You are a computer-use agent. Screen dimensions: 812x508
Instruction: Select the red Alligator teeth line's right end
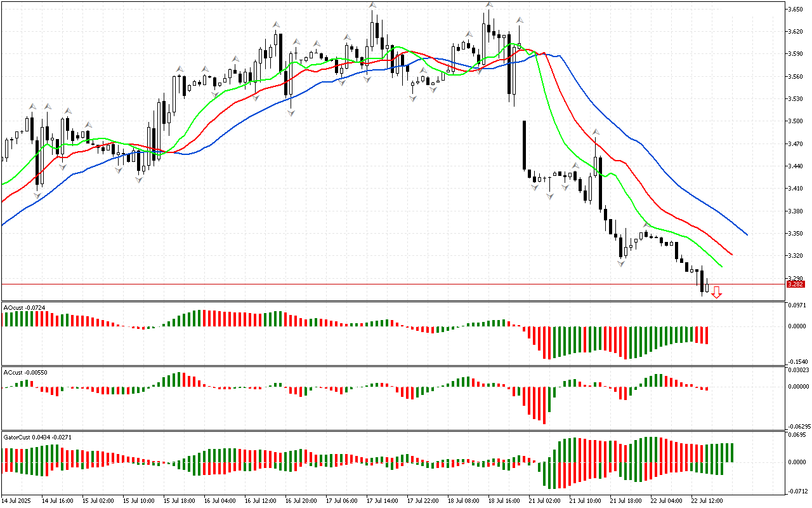pyautogui.click(x=731, y=254)
